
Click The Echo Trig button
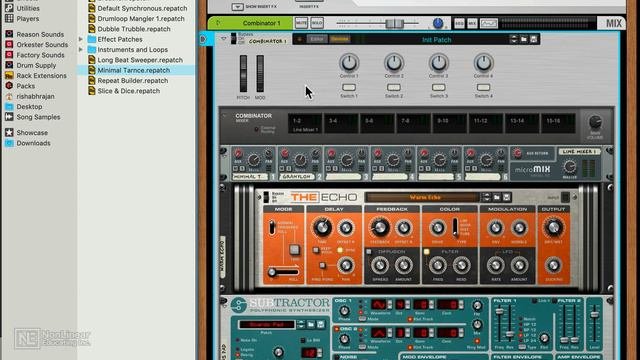coord(294,250)
